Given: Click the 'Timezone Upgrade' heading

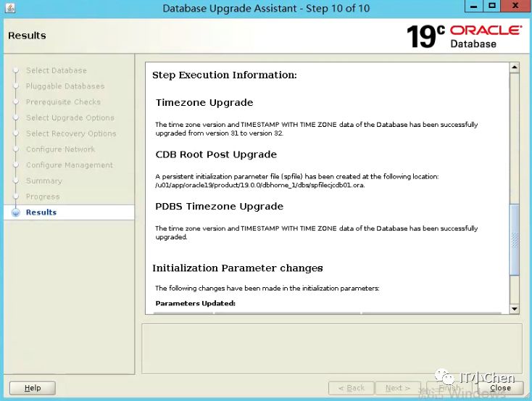Looking at the screenshot, I should coord(204,102).
